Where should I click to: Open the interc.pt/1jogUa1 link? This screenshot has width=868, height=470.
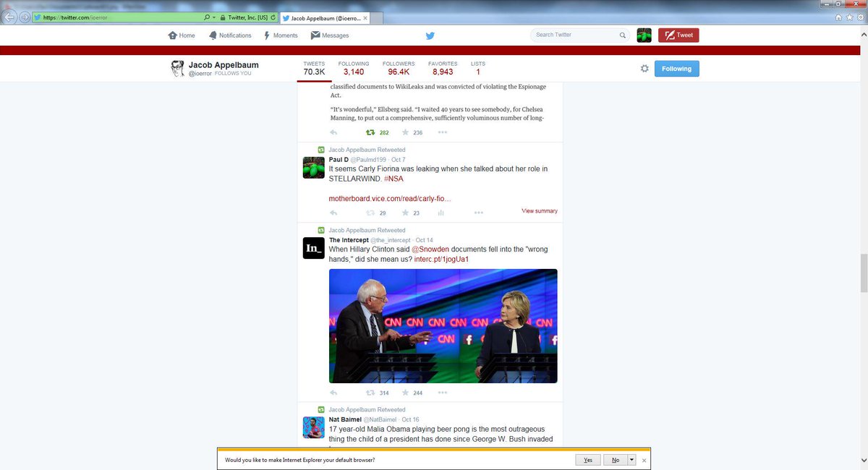(x=442, y=259)
